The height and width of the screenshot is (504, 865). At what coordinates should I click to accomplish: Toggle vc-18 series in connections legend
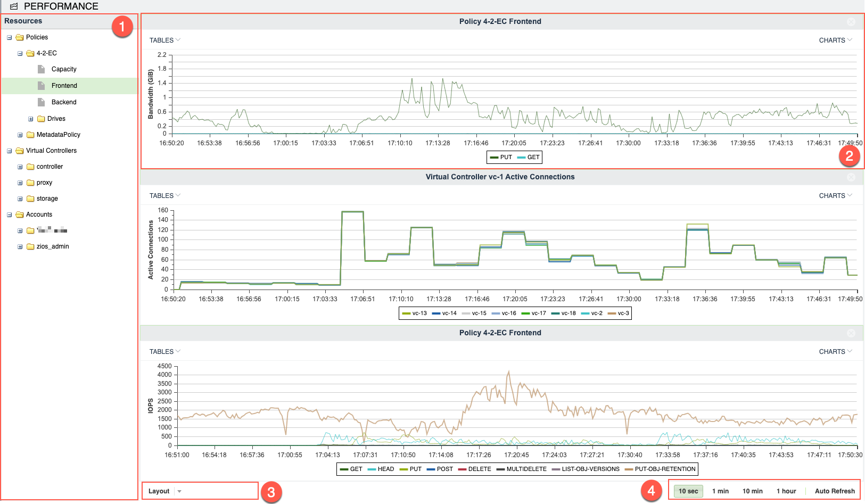pyautogui.click(x=563, y=313)
